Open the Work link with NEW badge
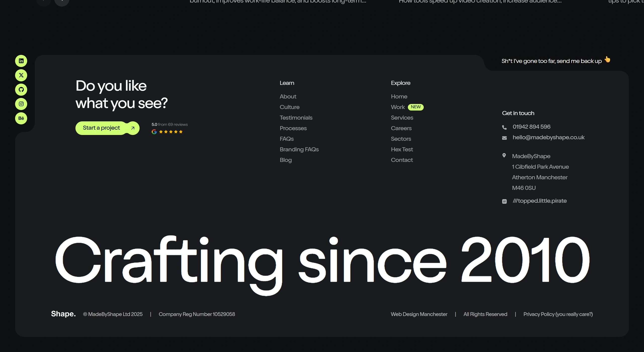Screen dimensions: 644x352 398,107
